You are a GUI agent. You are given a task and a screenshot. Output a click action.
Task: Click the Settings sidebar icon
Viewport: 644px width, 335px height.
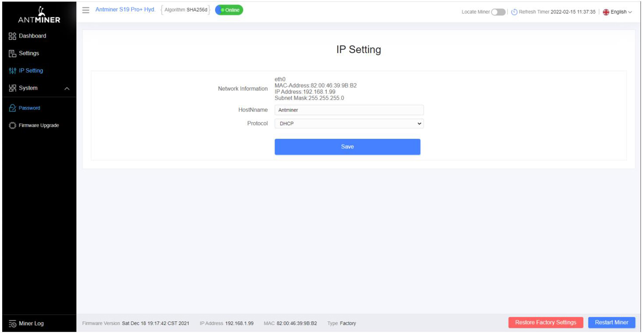click(12, 54)
